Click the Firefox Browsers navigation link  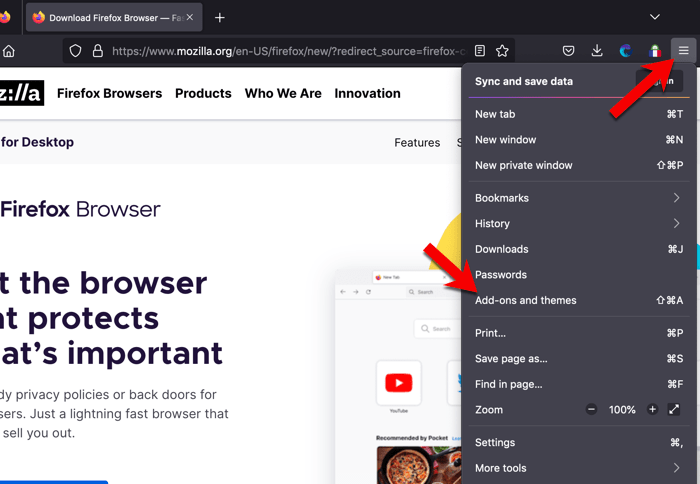[109, 93]
